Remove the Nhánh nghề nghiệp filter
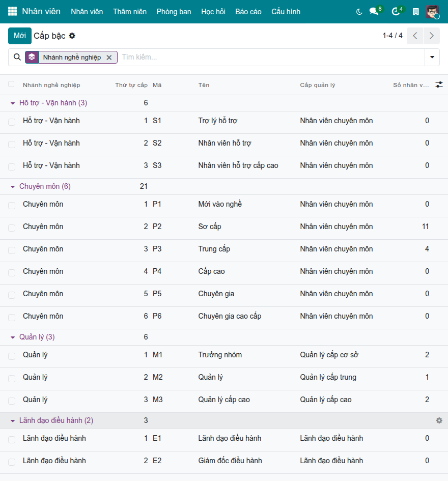 click(x=109, y=58)
